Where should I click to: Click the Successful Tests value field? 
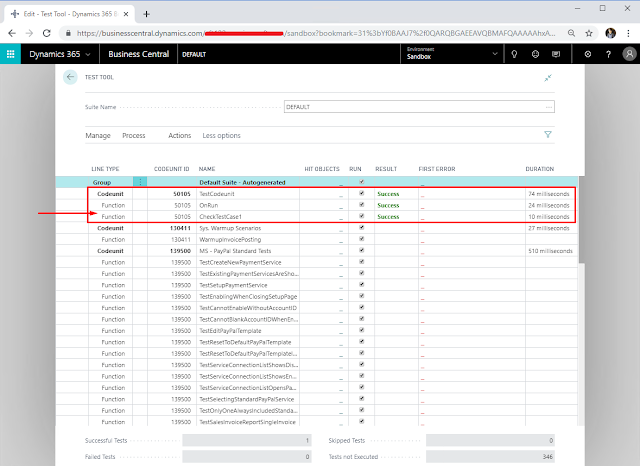point(247,440)
